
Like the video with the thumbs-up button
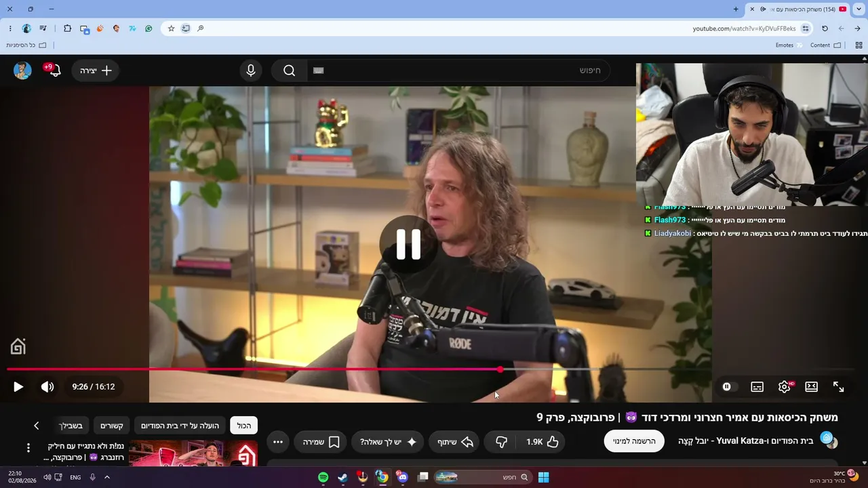542,442
